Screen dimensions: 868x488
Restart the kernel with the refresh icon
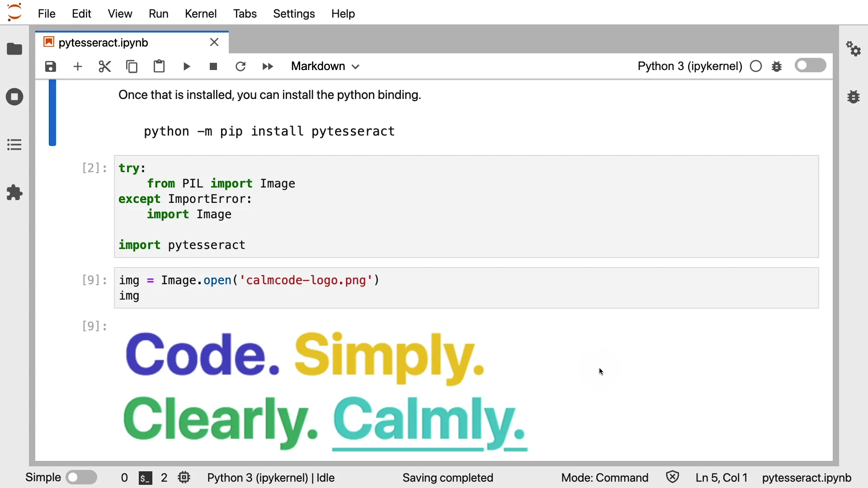241,67
